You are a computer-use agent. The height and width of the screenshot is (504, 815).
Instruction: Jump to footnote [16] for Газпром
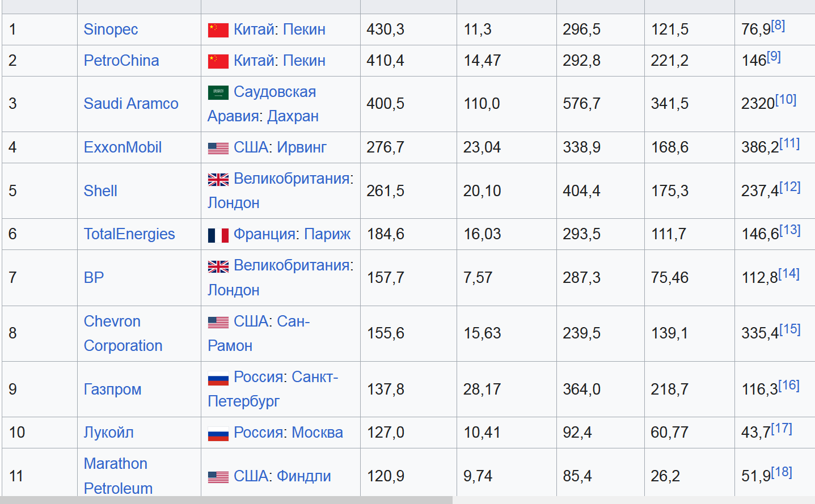click(789, 386)
